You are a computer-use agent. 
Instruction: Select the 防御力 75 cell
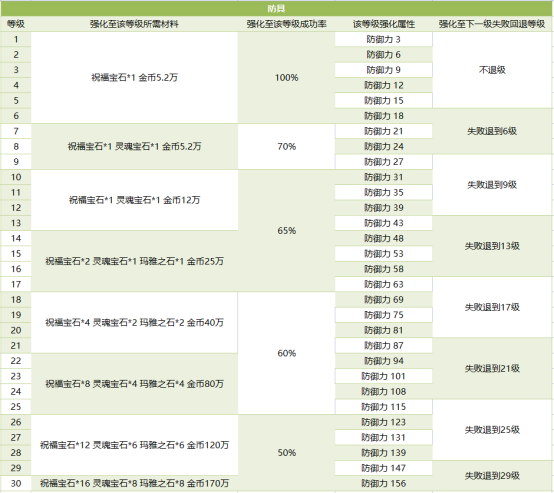[x=384, y=315]
